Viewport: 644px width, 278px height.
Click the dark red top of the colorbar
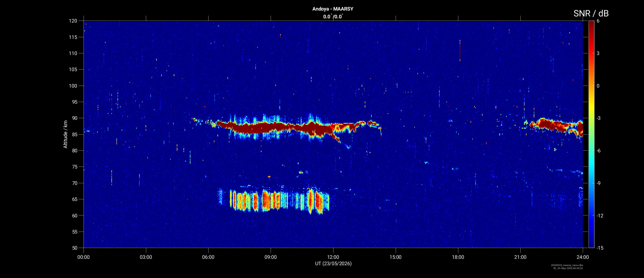coord(591,23)
